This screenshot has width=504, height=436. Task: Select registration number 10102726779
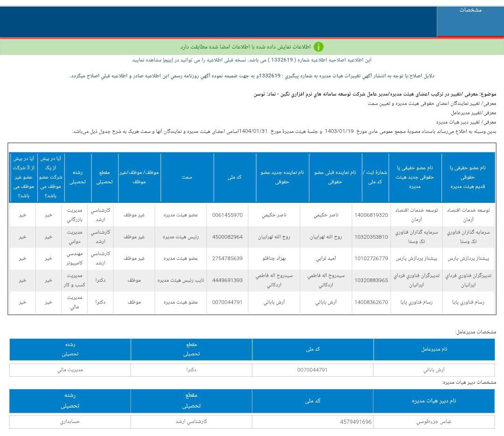371,258
